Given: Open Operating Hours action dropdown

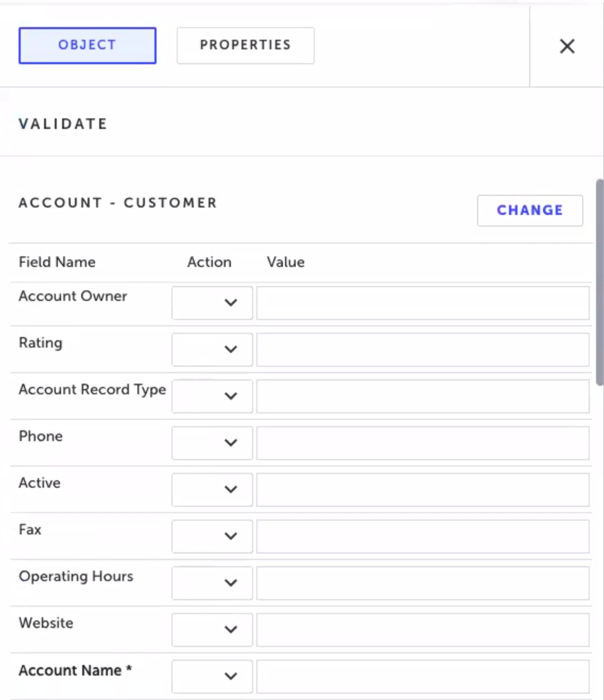Looking at the screenshot, I should 212,583.
